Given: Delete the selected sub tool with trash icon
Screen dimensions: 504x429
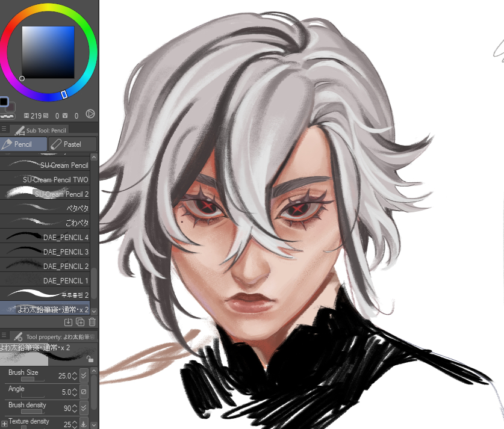Looking at the screenshot, I should point(92,323).
